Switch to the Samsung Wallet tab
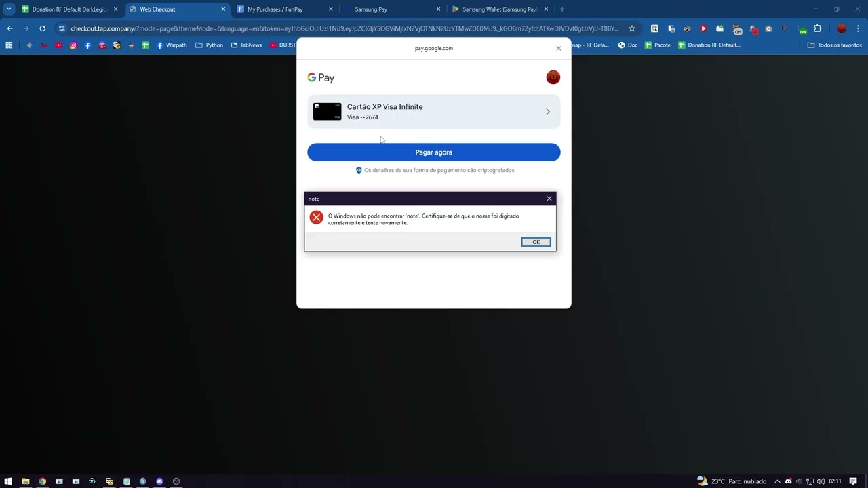Image resolution: width=868 pixels, height=488 pixels. 500,9
